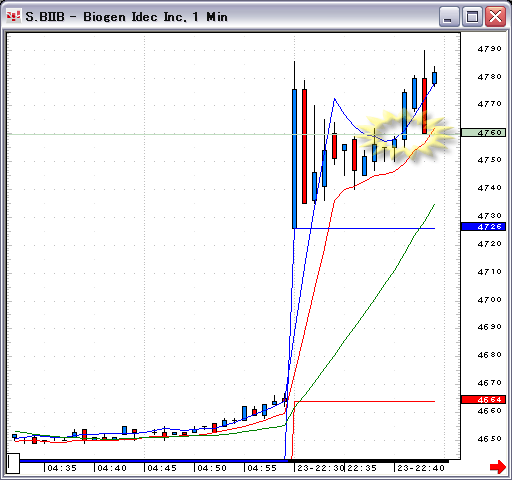Minimize the Biogen Idec chart window
The image size is (512, 480).
(448, 16)
